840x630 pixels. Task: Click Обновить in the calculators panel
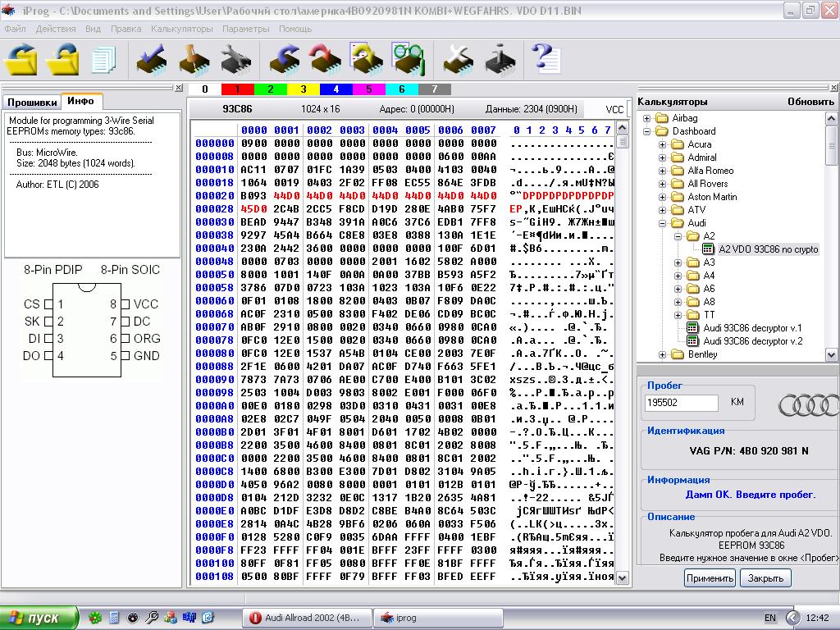click(810, 102)
